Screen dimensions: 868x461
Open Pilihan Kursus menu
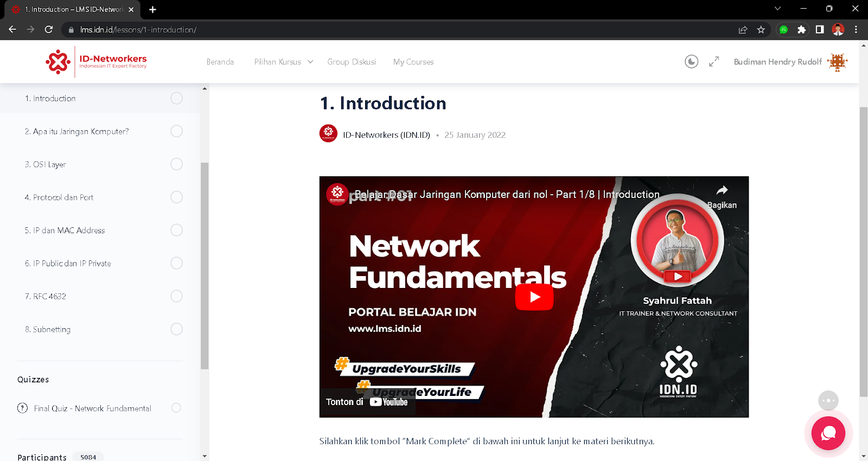278,62
